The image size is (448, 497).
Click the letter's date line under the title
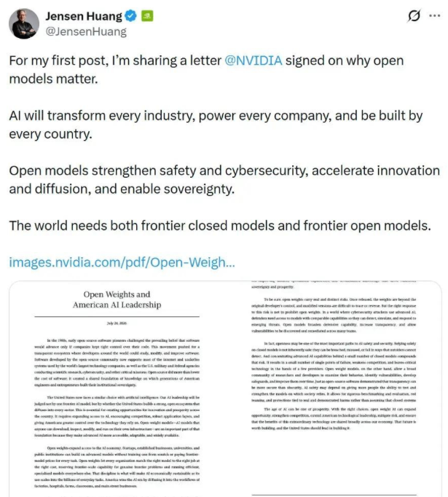point(117,324)
